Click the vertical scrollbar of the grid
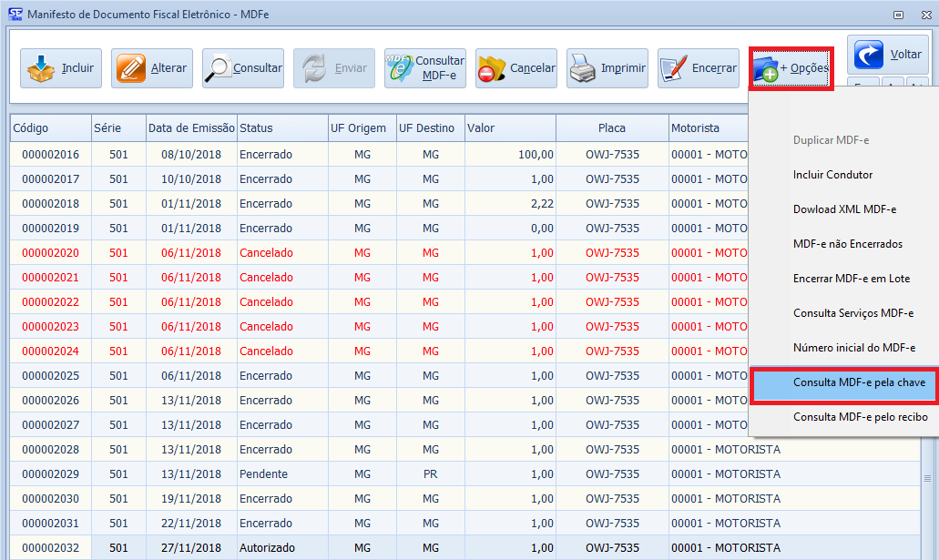Screen dimensions: 939x560 929,477
